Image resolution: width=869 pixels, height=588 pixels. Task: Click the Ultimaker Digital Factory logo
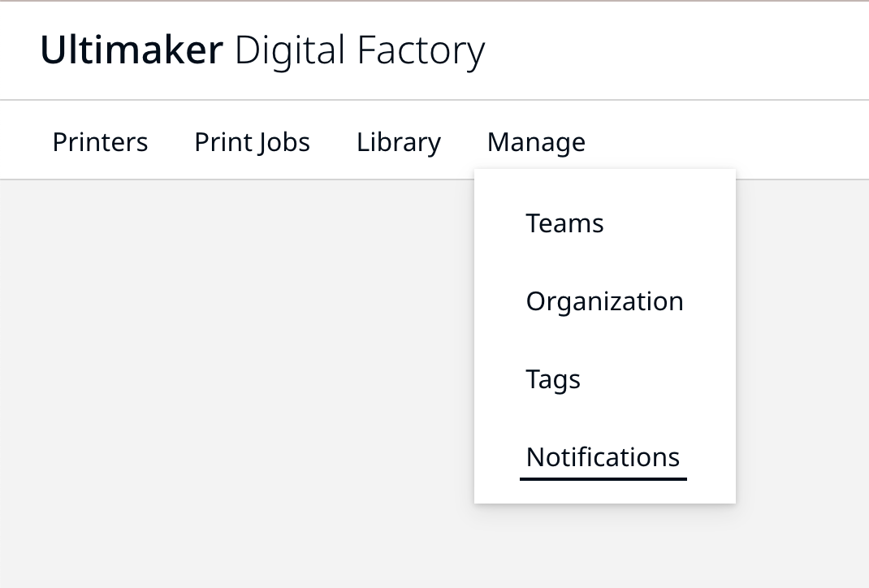click(262, 50)
